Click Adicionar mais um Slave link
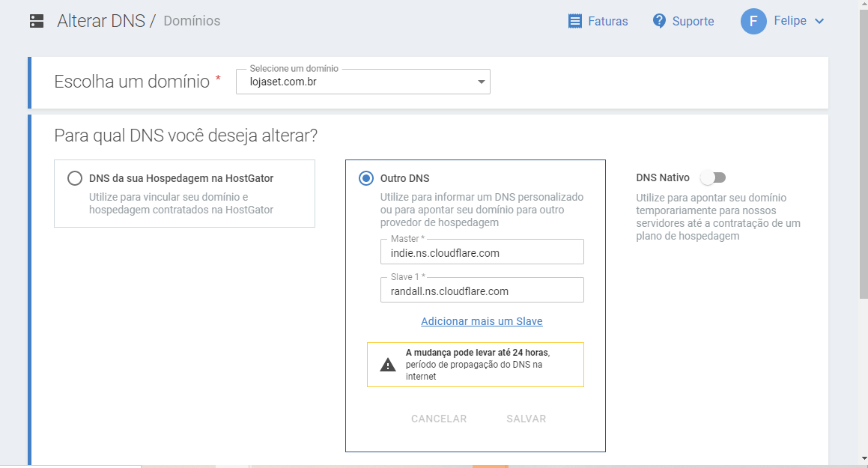Image resolution: width=868 pixels, height=468 pixels. click(482, 321)
